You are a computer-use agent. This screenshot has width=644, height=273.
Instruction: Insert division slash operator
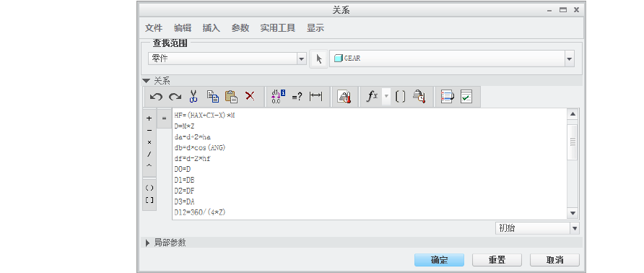(149, 154)
